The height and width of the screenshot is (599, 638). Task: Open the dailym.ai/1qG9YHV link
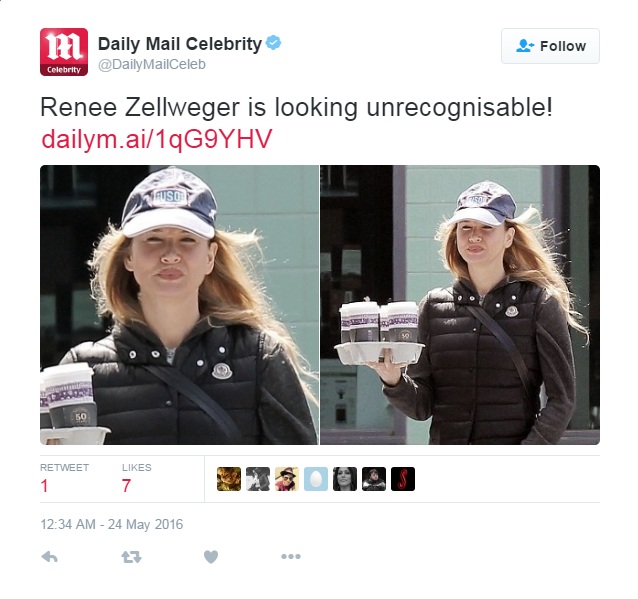pyautogui.click(x=157, y=139)
